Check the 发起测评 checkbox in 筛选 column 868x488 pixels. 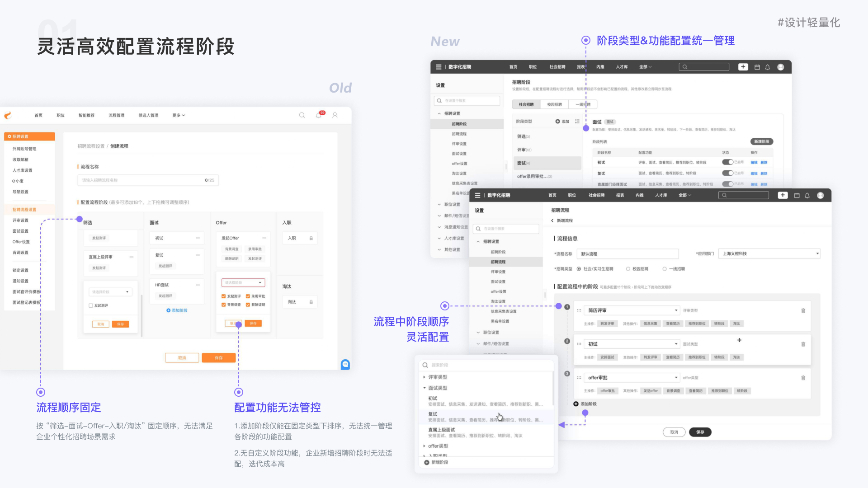pos(91,306)
